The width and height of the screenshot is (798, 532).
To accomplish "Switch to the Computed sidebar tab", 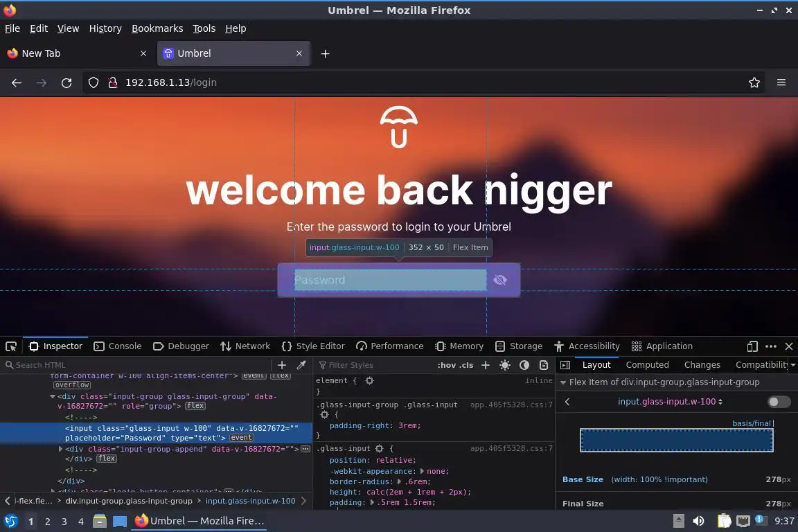I will [647, 365].
